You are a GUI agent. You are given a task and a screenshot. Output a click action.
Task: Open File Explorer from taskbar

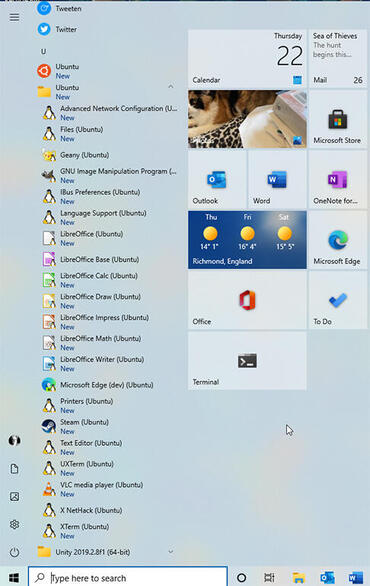299,578
